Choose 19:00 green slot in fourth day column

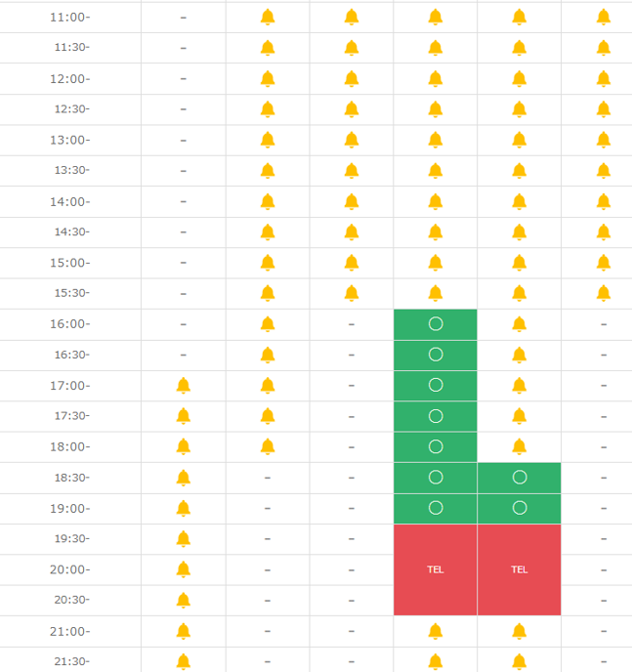click(436, 508)
